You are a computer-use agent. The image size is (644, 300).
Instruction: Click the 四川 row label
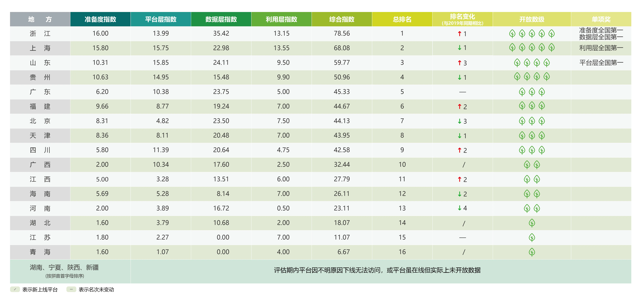tap(40, 150)
